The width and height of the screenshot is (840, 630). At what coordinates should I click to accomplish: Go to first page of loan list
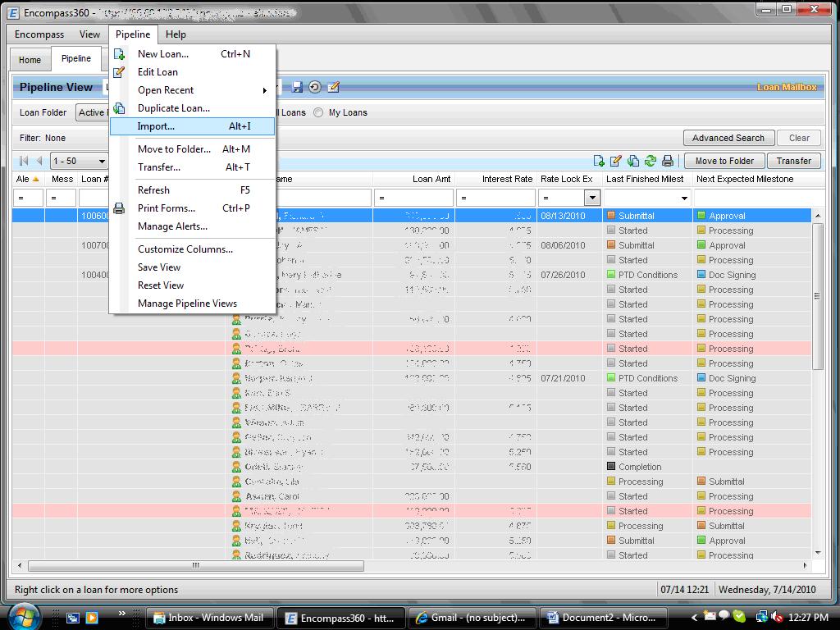click(x=24, y=161)
